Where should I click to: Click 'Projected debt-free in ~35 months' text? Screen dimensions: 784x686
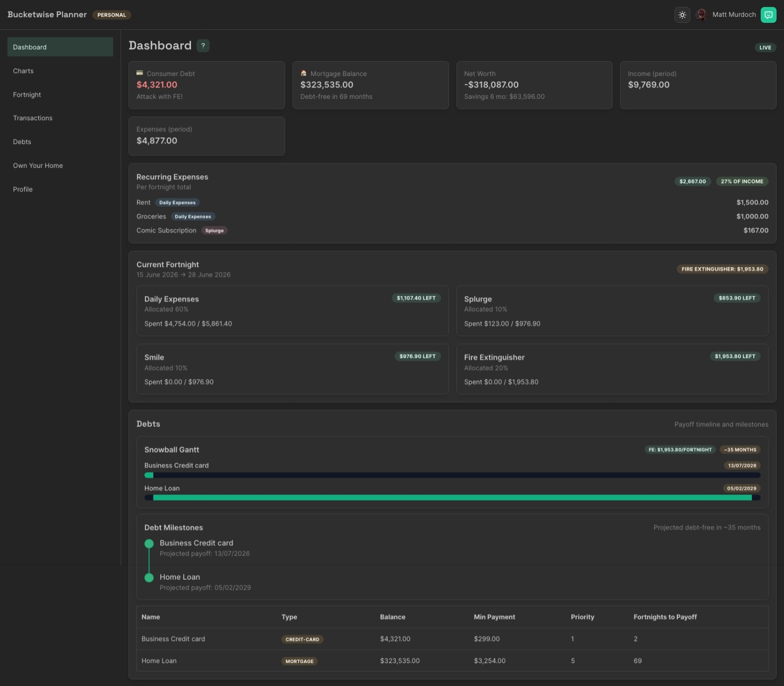pos(707,528)
